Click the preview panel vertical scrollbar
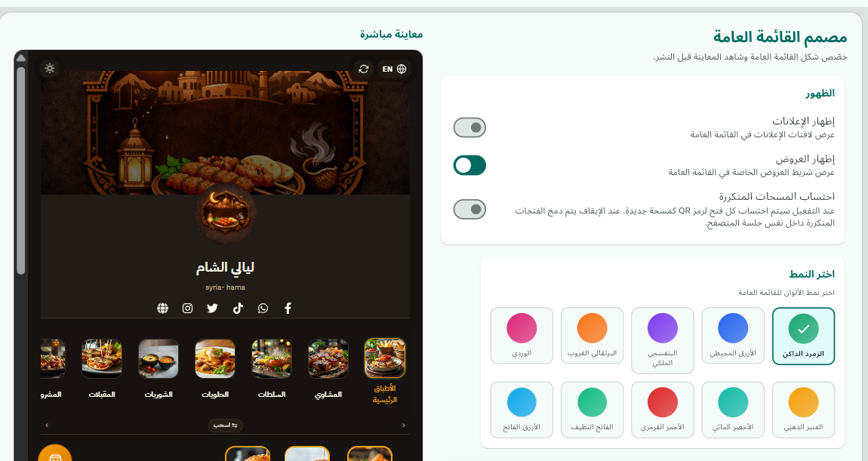Image resolution: width=868 pixels, height=461 pixels. click(21, 171)
